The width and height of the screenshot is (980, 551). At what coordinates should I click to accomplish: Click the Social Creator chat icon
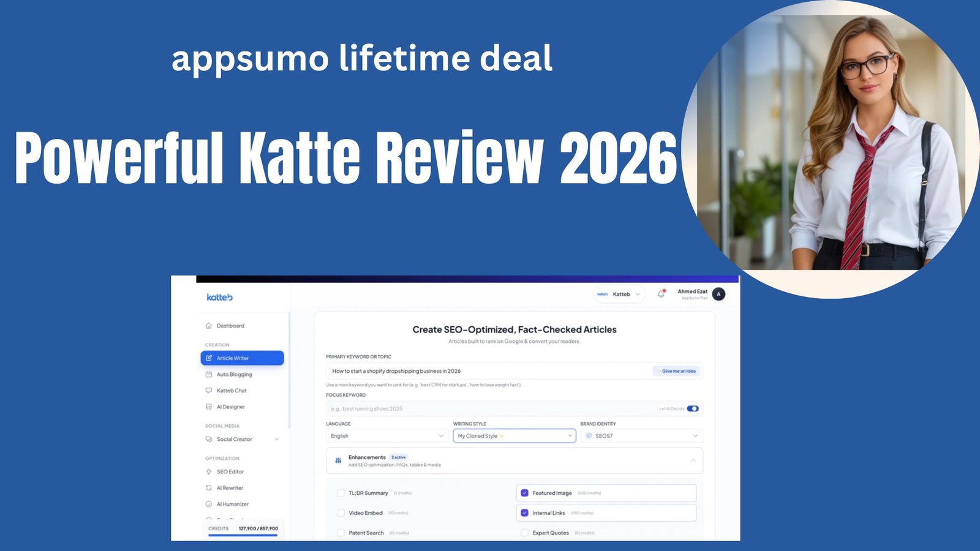(x=209, y=439)
